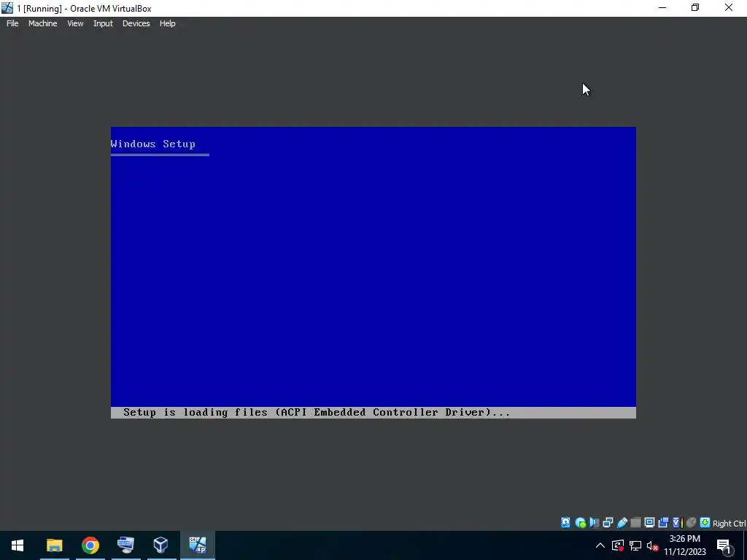Click the running XP VM taskbar icon
Viewport: 747px width, 560px height.
(x=197, y=545)
